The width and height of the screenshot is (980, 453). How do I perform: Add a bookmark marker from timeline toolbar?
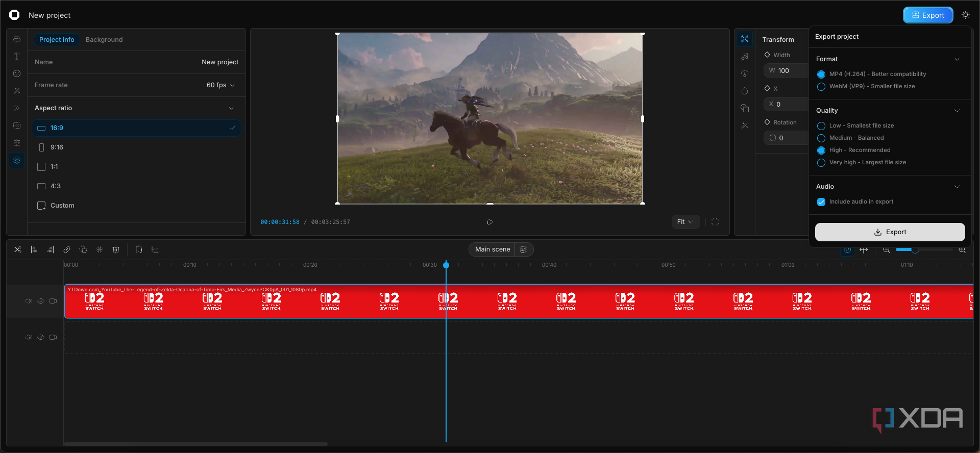coord(139,249)
